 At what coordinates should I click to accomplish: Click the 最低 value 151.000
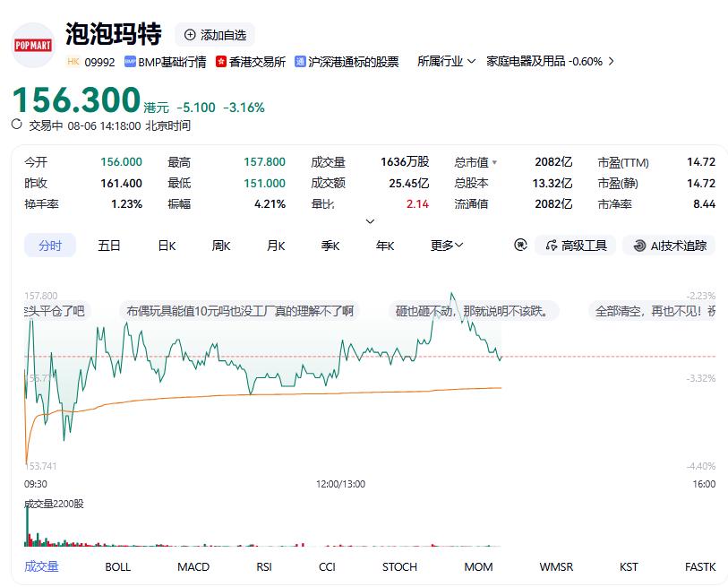coord(265,183)
